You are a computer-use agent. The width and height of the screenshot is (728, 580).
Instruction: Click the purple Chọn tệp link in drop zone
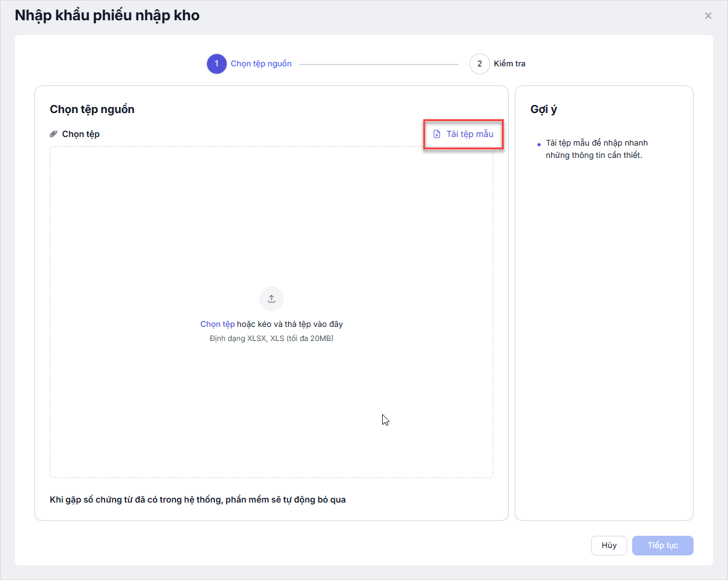pos(217,324)
